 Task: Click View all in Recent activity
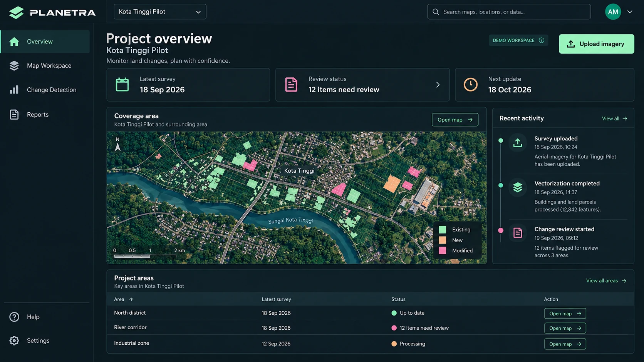615,118
